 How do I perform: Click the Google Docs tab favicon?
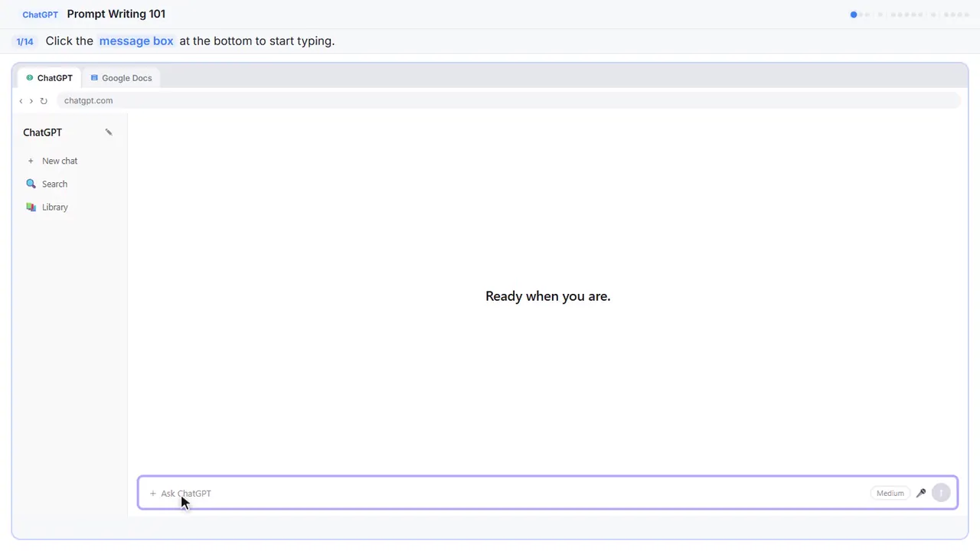[x=94, y=78]
